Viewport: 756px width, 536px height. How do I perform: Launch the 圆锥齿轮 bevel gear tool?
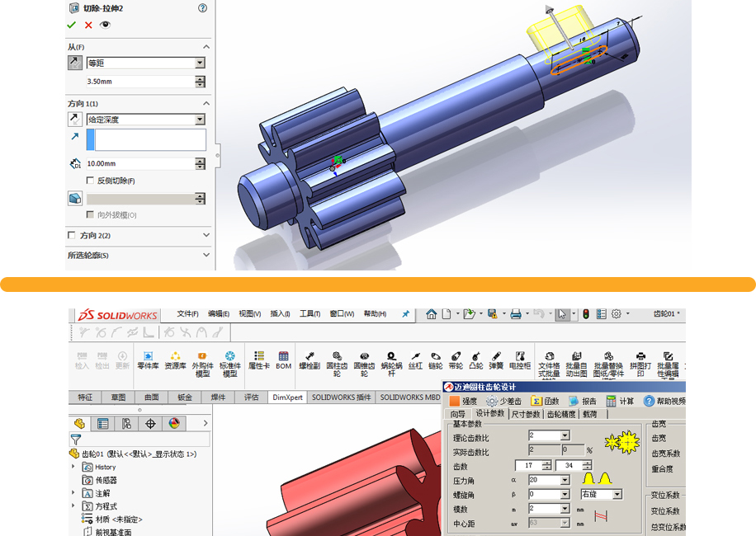coord(365,364)
